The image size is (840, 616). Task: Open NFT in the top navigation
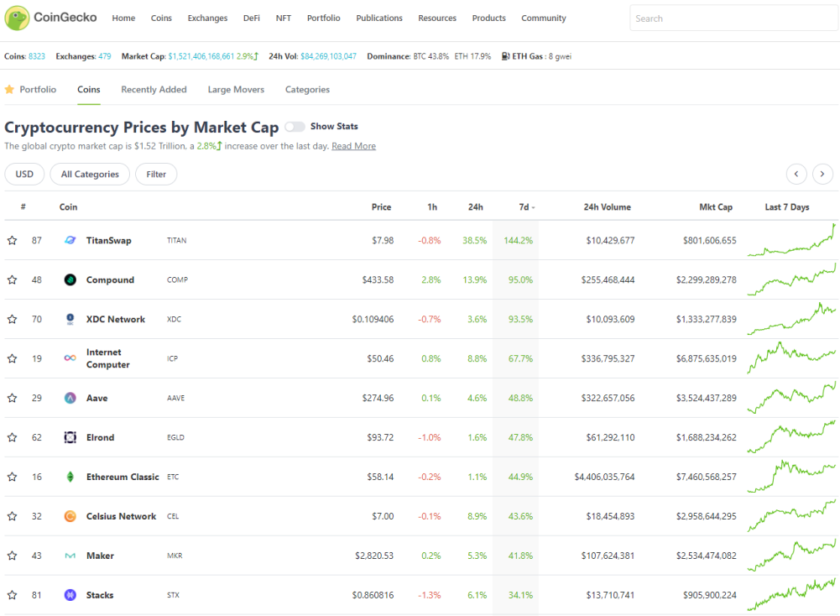click(x=284, y=18)
